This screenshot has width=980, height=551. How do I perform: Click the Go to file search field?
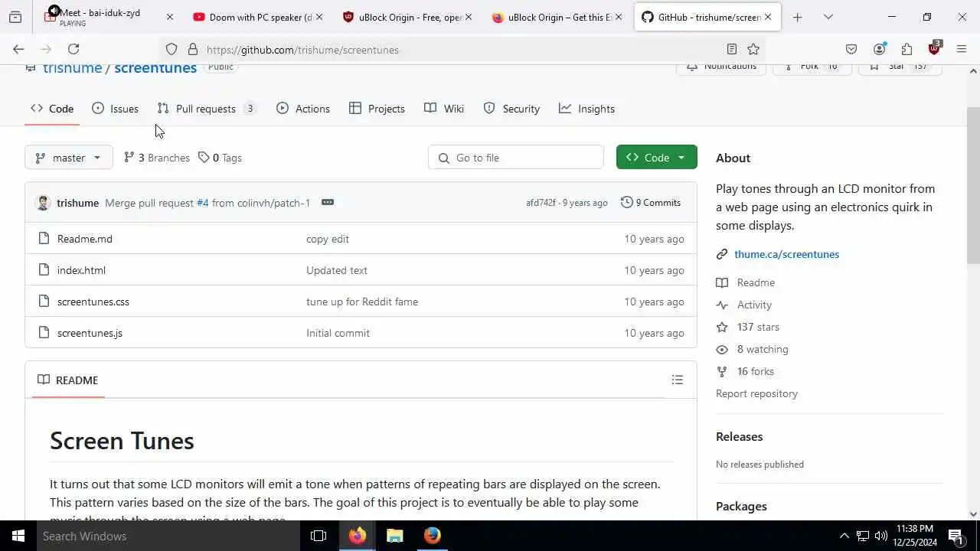tap(516, 158)
